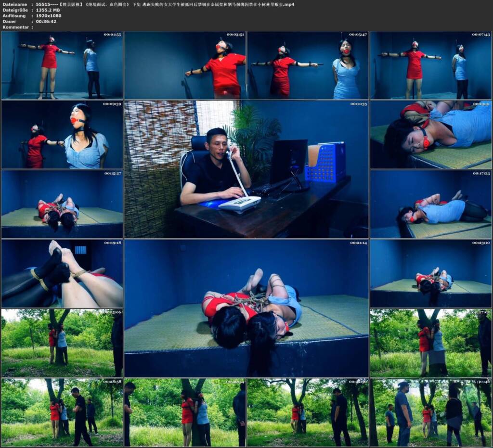
Task: Select the frame at timestamp 00:03:51
Action: coord(185,65)
